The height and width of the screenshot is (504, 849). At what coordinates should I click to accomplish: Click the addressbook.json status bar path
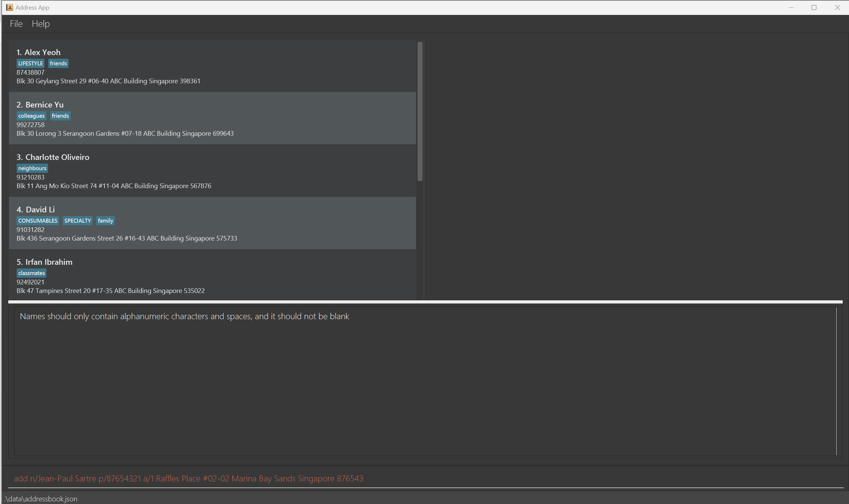pos(41,499)
